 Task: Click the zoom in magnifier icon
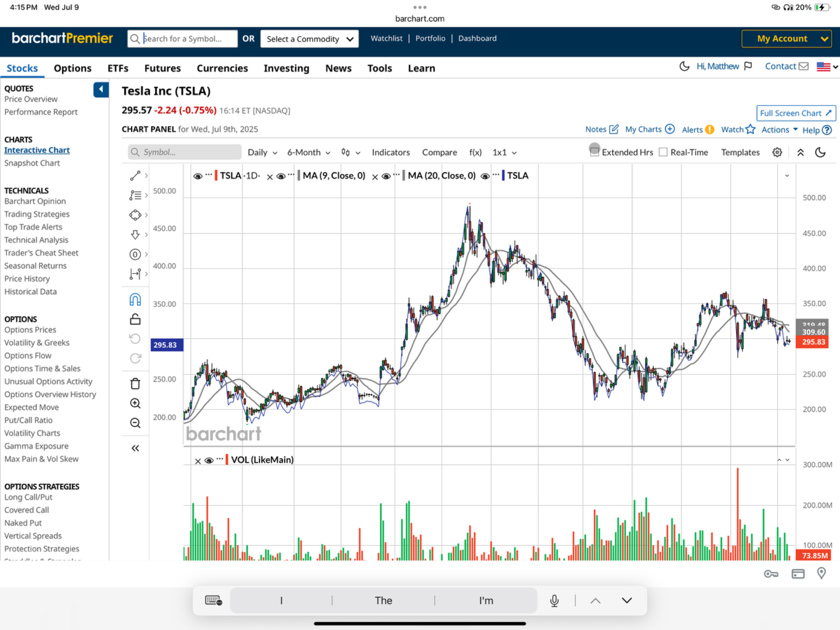click(135, 403)
